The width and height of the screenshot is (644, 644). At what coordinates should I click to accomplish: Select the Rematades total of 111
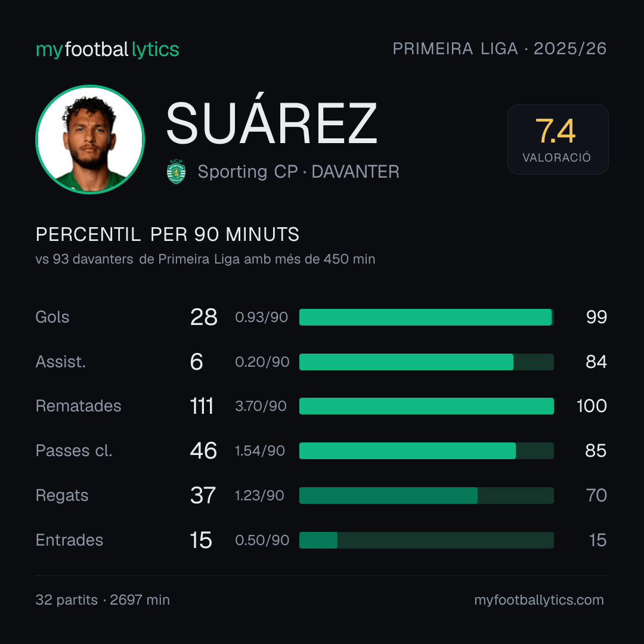[202, 406]
